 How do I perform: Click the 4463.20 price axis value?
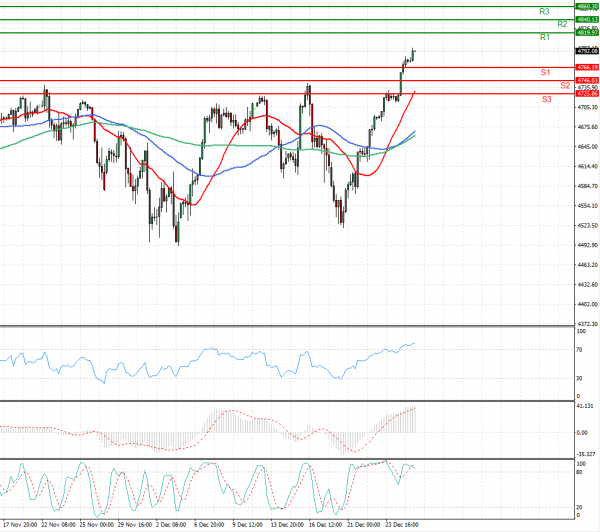pos(587,265)
